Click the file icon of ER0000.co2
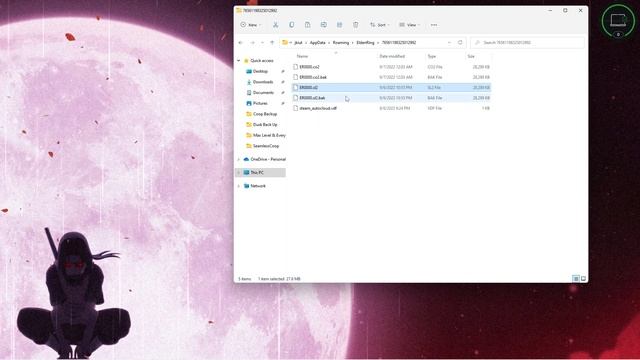Image resolution: width=640 pixels, height=360 pixels. 295,67
